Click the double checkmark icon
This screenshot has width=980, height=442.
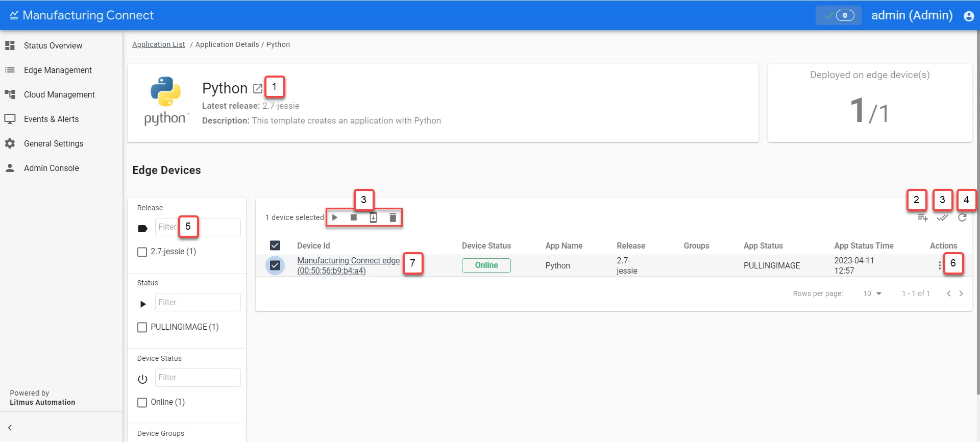943,218
